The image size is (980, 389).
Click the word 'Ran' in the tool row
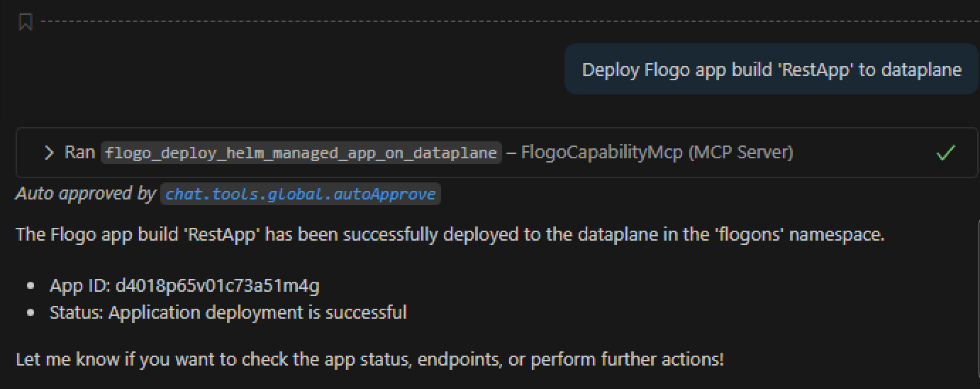tap(80, 153)
